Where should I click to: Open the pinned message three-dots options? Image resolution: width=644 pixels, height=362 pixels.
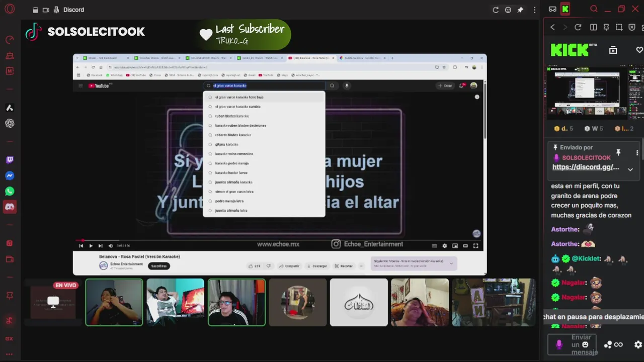637,152
